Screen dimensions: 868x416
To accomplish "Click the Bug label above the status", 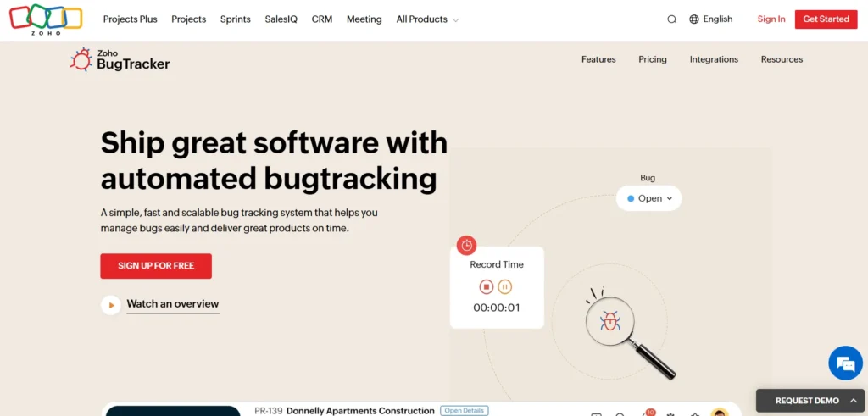I will coord(648,178).
